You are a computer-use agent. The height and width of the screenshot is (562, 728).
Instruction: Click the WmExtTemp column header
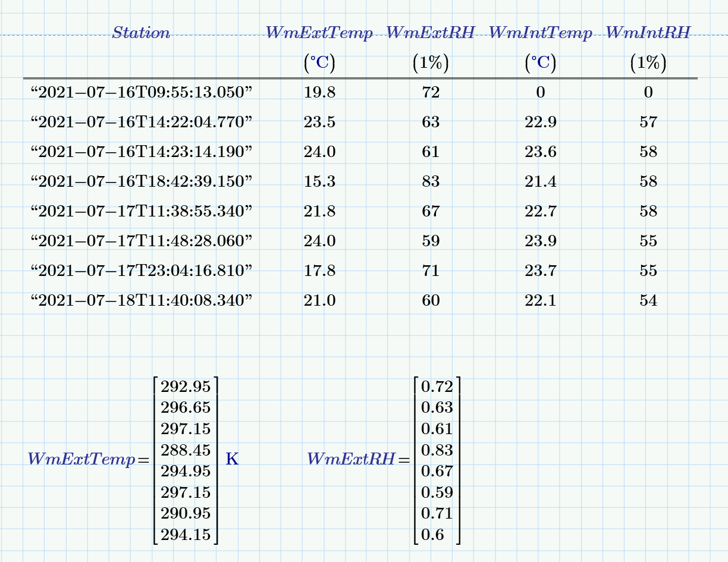319,33
